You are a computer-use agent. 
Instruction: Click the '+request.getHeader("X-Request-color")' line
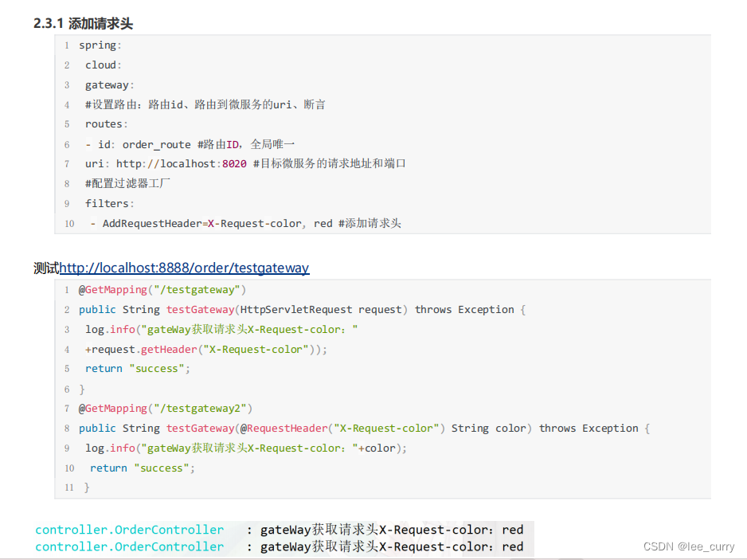coord(205,350)
